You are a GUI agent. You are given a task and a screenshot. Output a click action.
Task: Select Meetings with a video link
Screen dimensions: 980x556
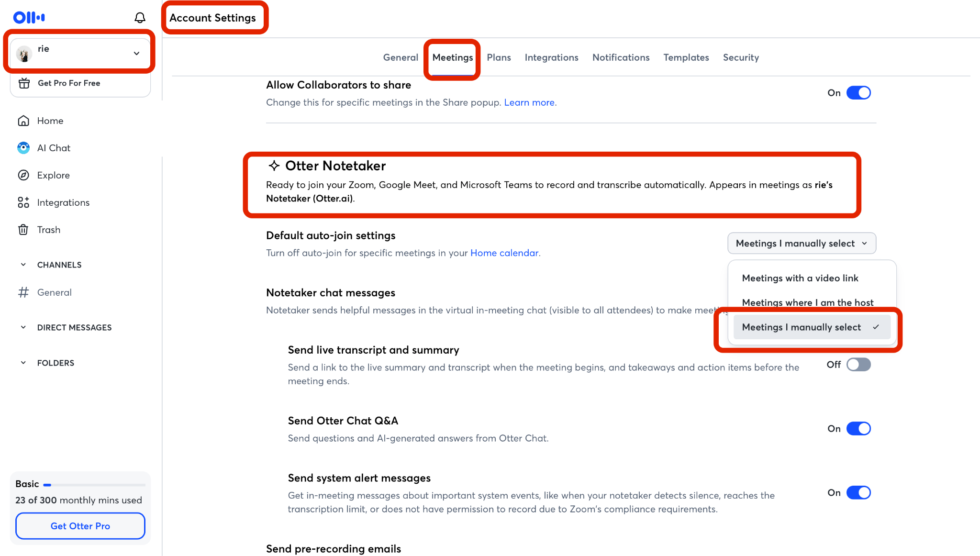tap(800, 278)
